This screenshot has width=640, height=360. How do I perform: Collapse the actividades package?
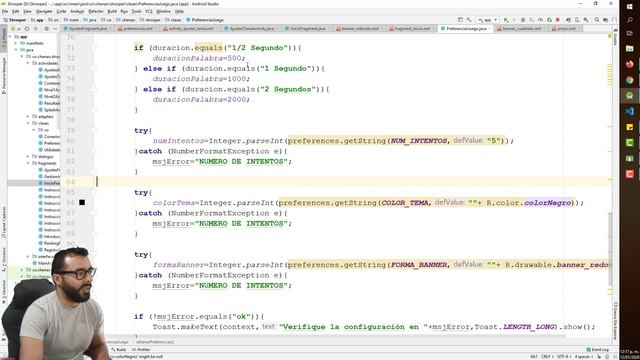pyautogui.click(x=29, y=63)
